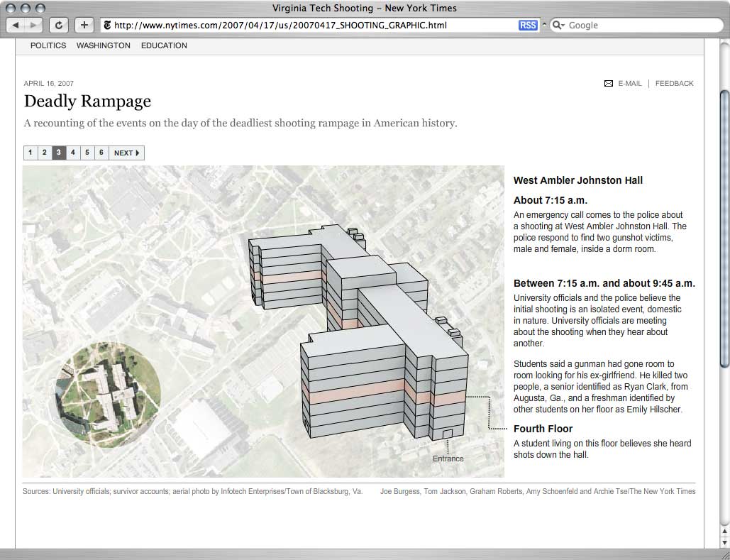Image resolution: width=730 pixels, height=560 pixels.
Task: Click the APRIL 16, 2007 date text
Action: pos(49,83)
